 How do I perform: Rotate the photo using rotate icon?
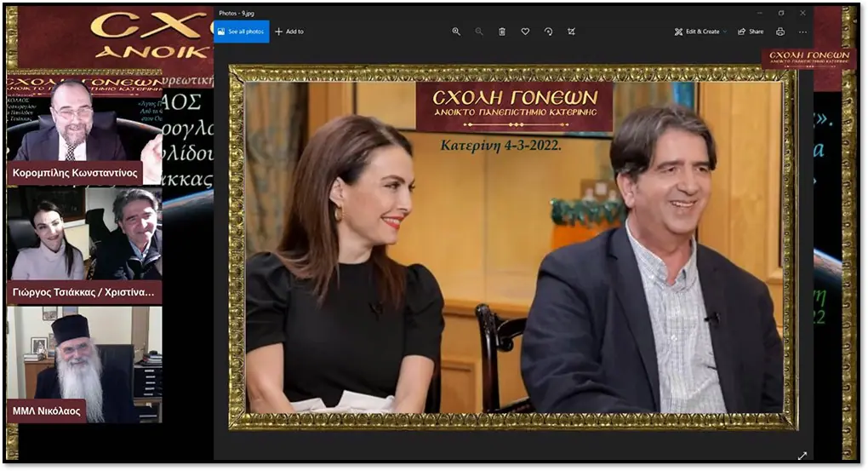548,32
